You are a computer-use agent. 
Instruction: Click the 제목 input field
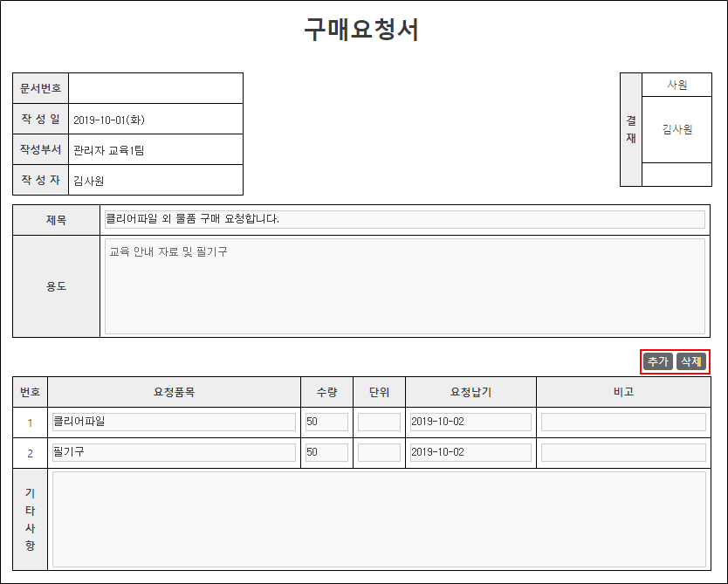tap(404, 219)
